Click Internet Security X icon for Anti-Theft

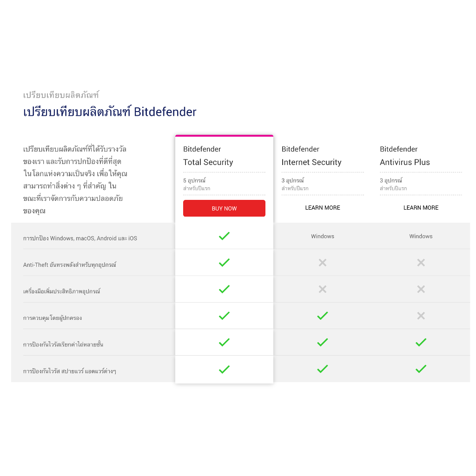pos(323,263)
